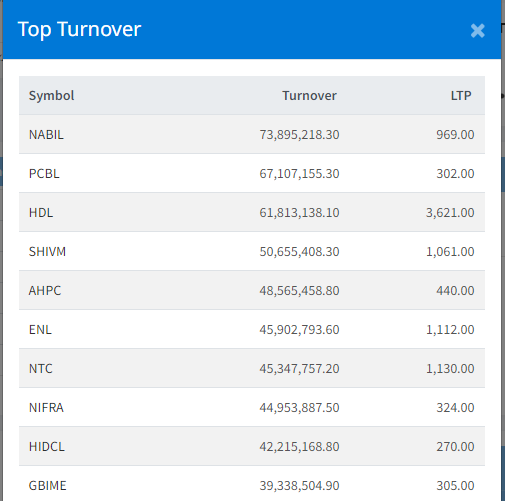Screen dimensions: 505x501
Task: Click SHIVM's LTP 1,061.00
Action: pos(450,252)
